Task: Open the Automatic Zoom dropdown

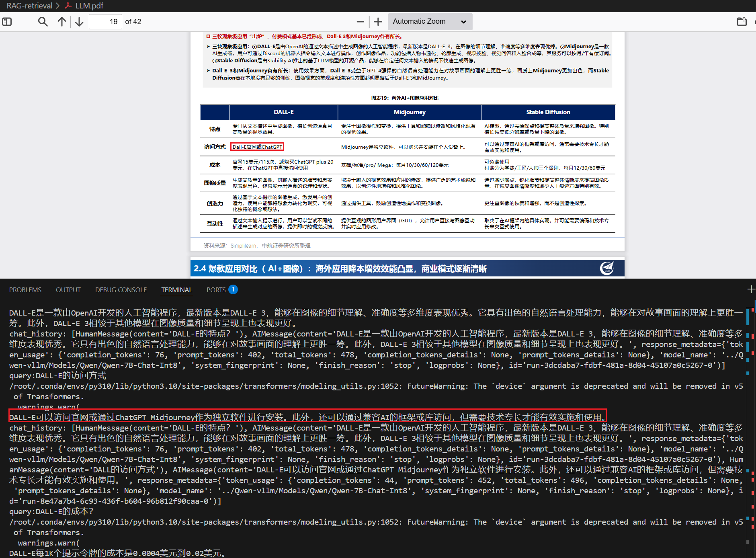Action: point(430,22)
